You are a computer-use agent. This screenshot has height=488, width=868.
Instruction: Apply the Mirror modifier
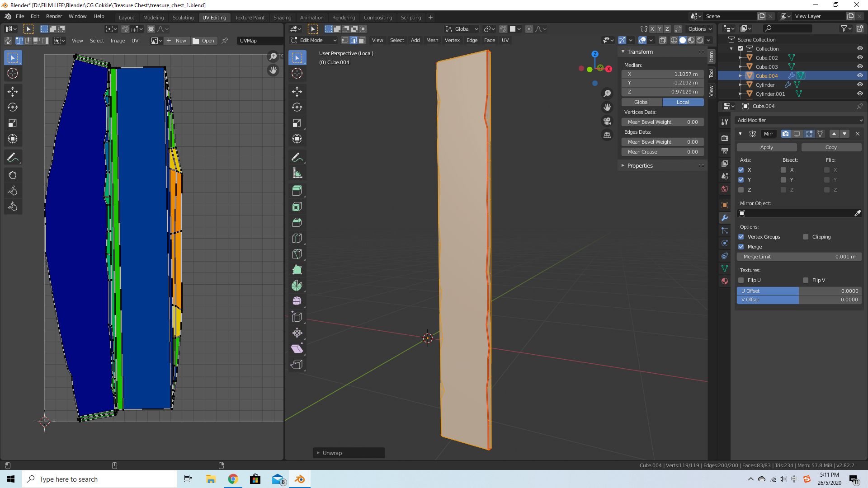(x=766, y=147)
